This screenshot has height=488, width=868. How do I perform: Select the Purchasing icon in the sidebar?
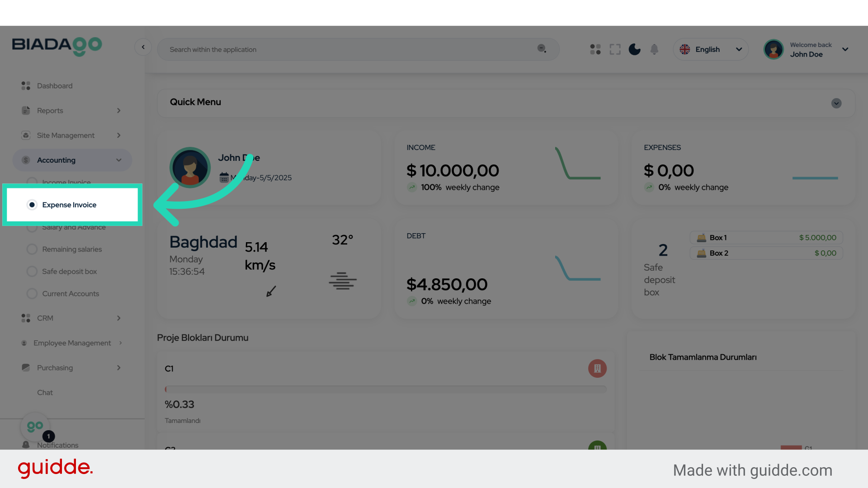click(26, 367)
